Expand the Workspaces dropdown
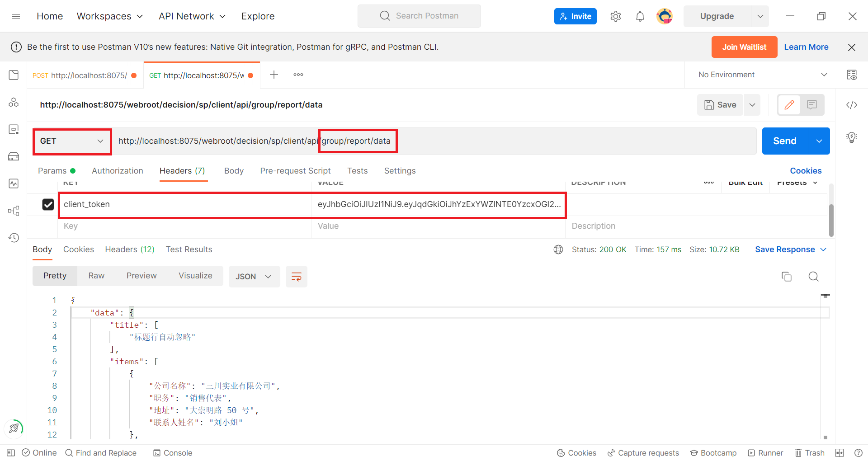868x461 pixels. pyautogui.click(x=110, y=16)
